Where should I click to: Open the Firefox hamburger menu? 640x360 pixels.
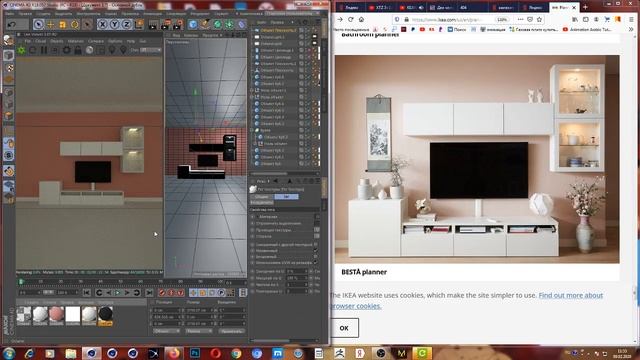(x=631, y=19)
